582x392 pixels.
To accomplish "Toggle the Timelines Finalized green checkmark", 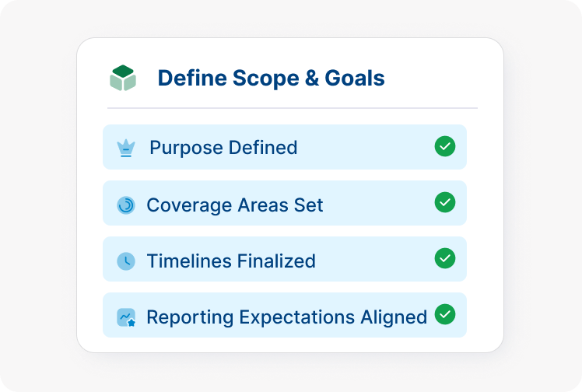I will pyautogui.click(x=444, y=258).
